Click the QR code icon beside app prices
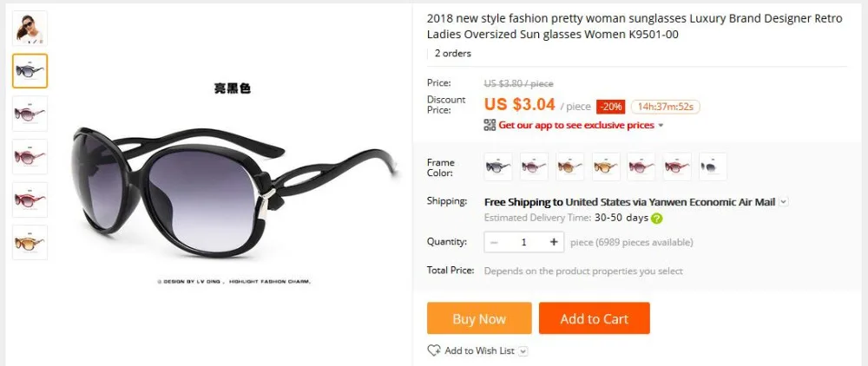868x366 pixels. click(x=490, y=125)
